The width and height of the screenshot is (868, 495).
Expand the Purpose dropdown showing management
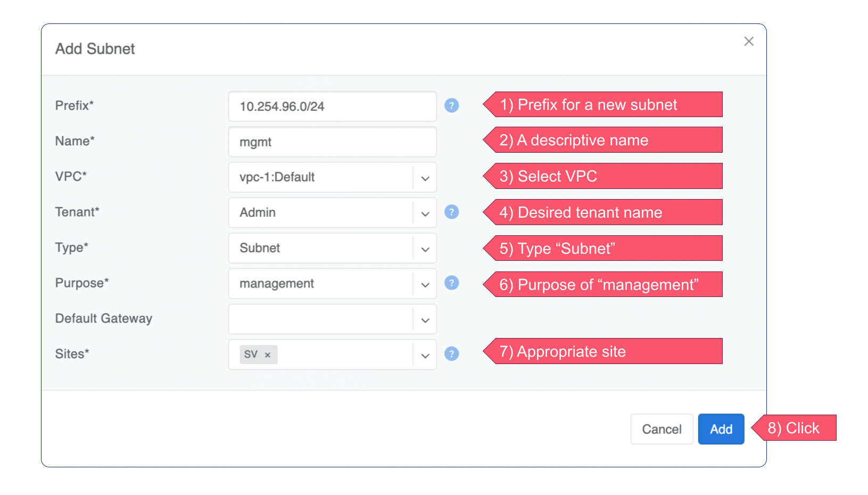tap(425, 284)
